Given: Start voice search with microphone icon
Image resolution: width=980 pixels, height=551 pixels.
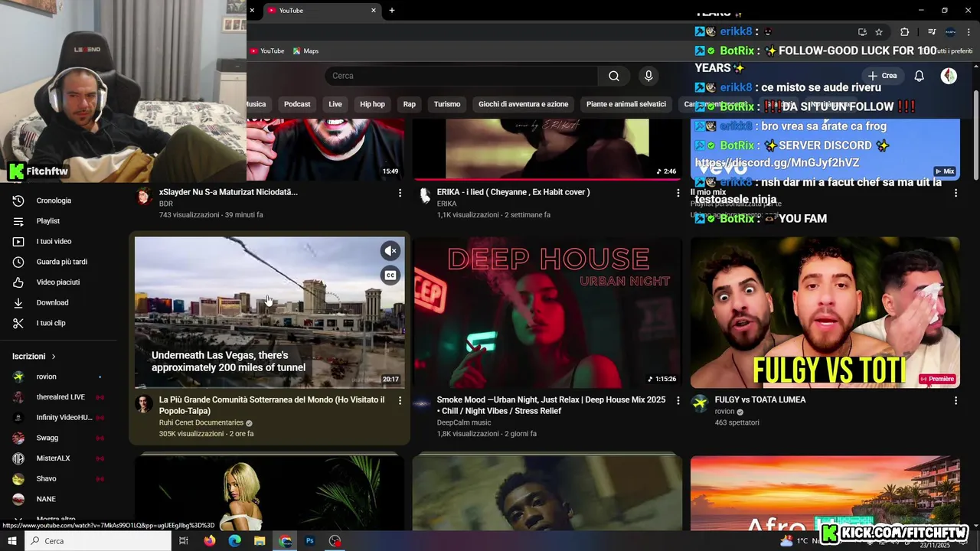Looking at the screenshot, I should (648, 76).
